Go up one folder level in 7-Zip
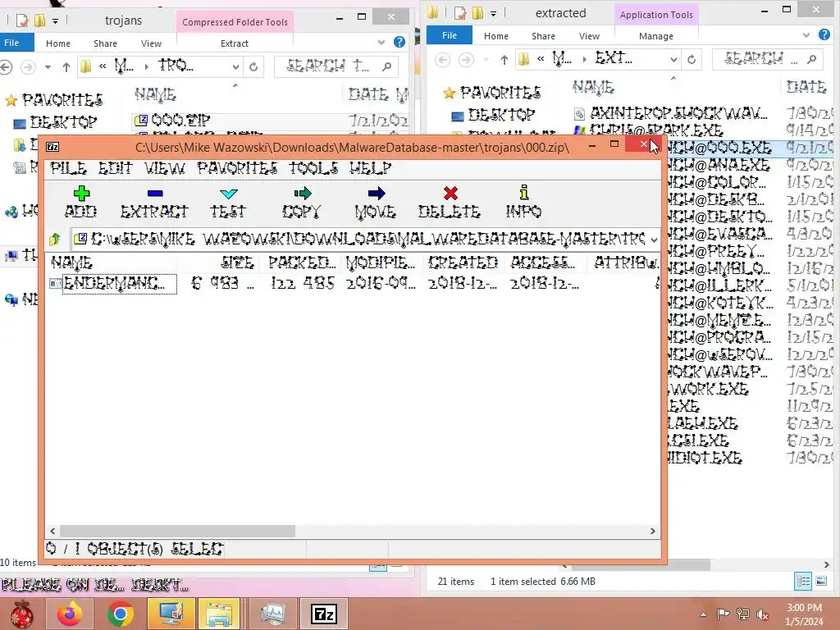The height and width of the screenshot is (630, 840). 54,239
